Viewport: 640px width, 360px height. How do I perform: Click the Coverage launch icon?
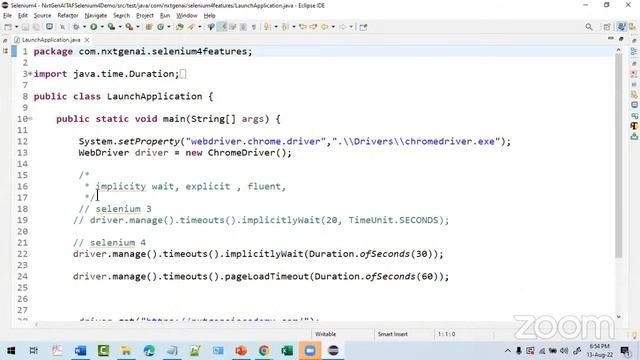click(x=111, y=27)
